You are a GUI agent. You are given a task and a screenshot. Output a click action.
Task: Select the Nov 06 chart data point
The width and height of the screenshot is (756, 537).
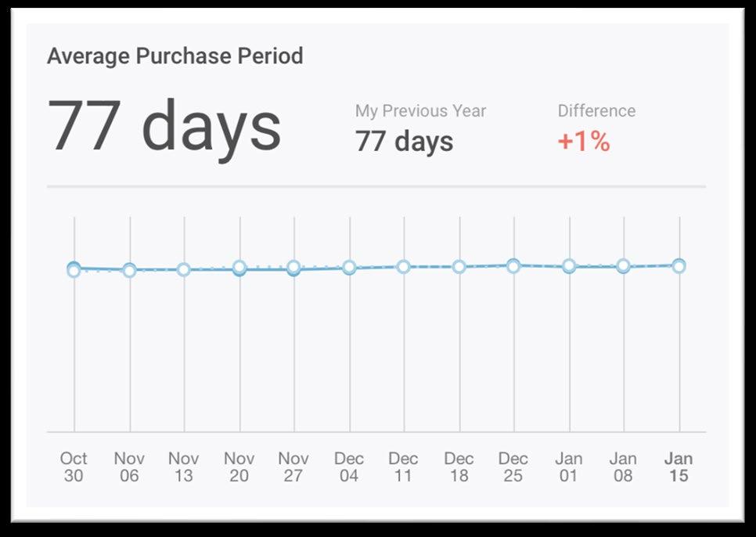click(129, 270)
